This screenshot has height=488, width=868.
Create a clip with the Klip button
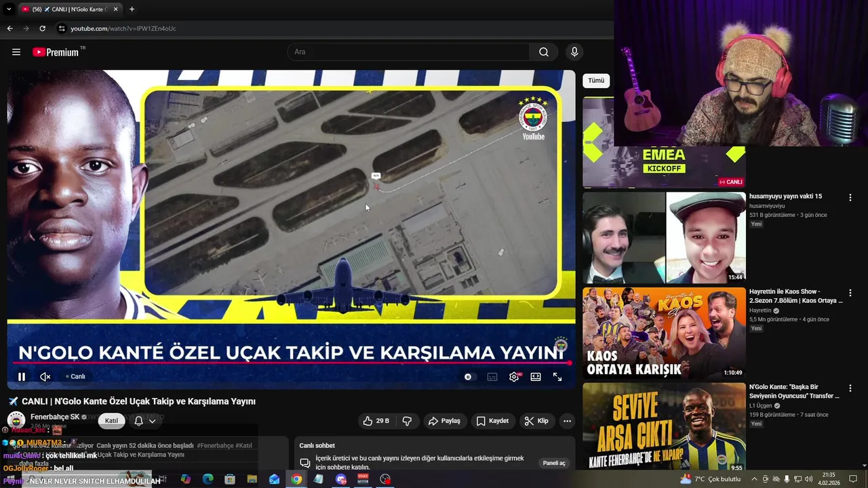(536, 421)
